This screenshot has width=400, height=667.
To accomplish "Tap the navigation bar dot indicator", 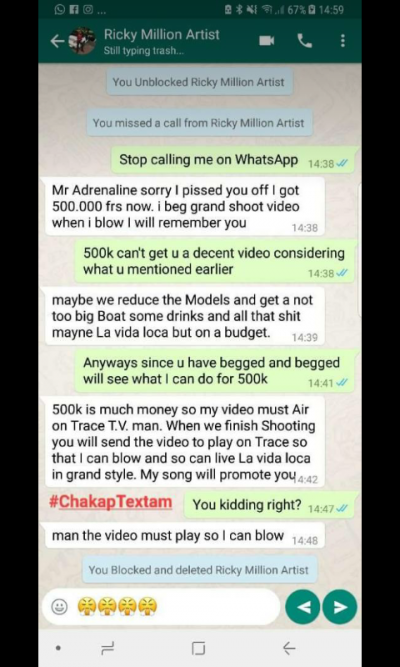I will 58,648.
